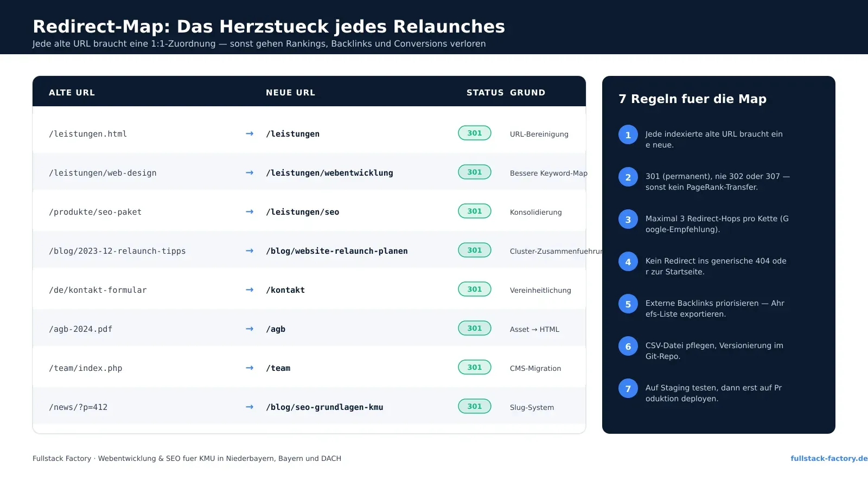Click the arrow icon next to /agb-2024.pdf
The image size is (868, 488).
250,329
